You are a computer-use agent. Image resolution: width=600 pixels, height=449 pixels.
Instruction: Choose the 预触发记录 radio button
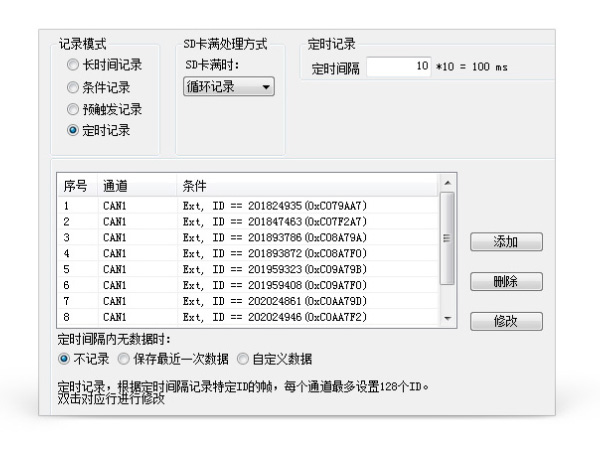(x=72, y=109)
